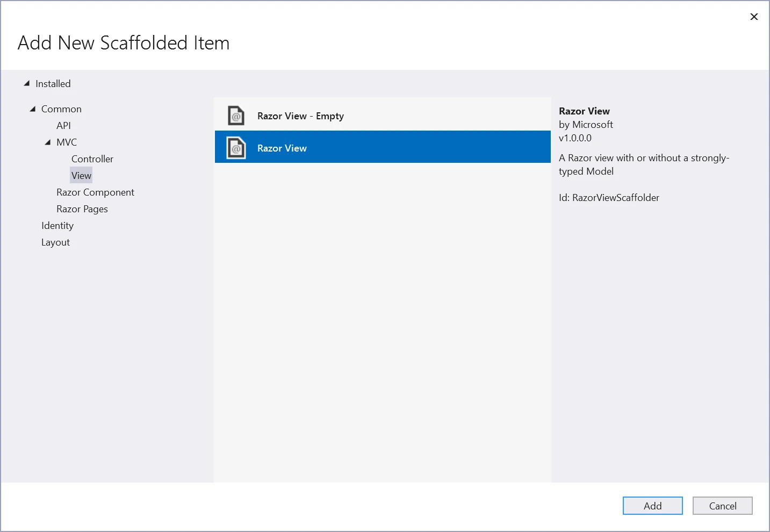Select the View node under MVC
Screen dimensions: 770x532
[x=81, y=176]
